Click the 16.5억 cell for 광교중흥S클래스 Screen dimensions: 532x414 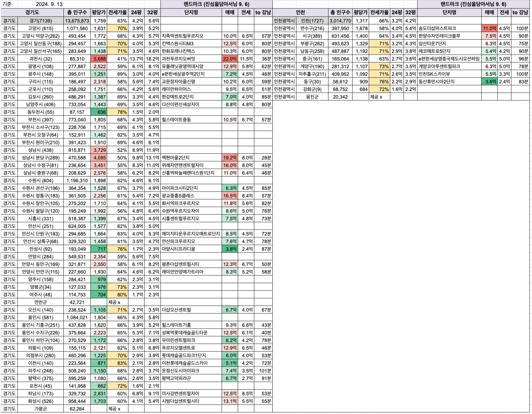(x=230, y=196)
